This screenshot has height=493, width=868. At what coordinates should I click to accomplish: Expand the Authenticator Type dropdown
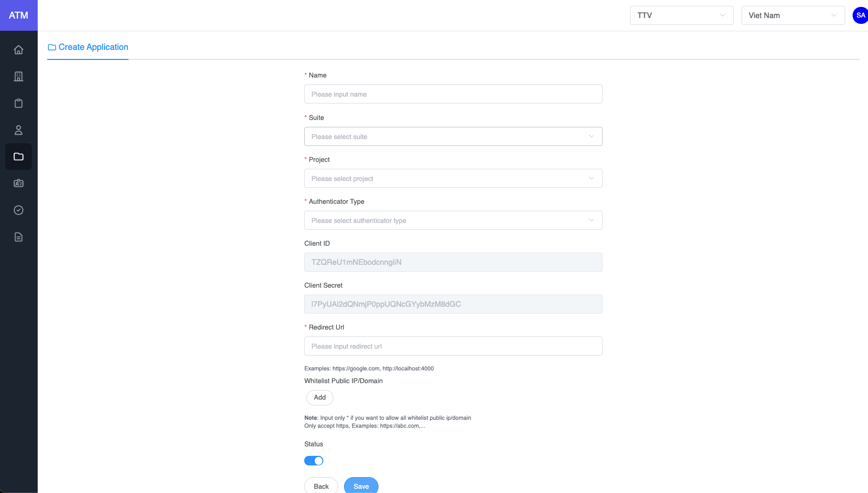coord(453,220)
